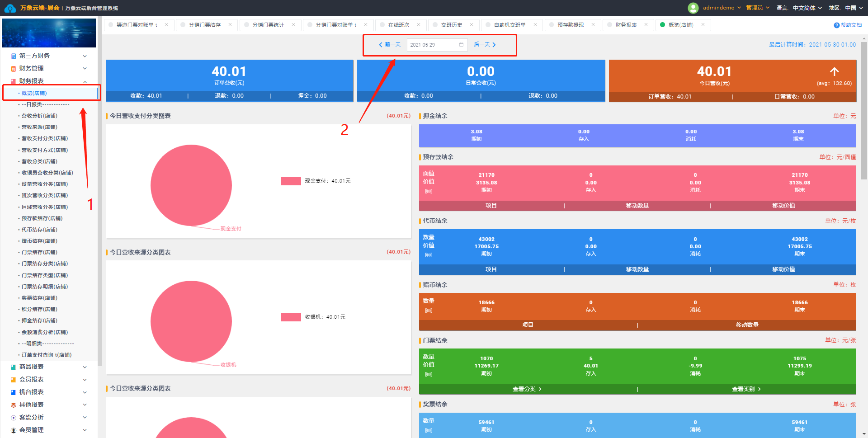This screenshot has height=438, width=868.
Task: Click the 现金支付 pie chart slice
Action: point(191,185)
